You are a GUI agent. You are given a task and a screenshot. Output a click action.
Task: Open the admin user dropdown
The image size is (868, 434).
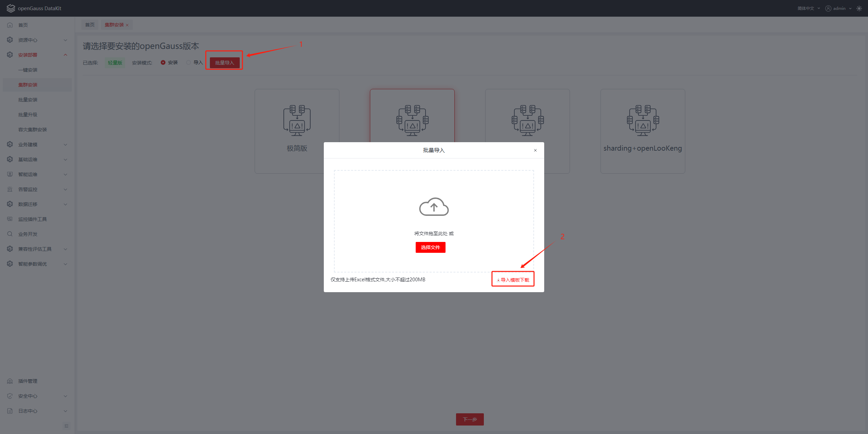pyautogui.click(x=839, y=8)
